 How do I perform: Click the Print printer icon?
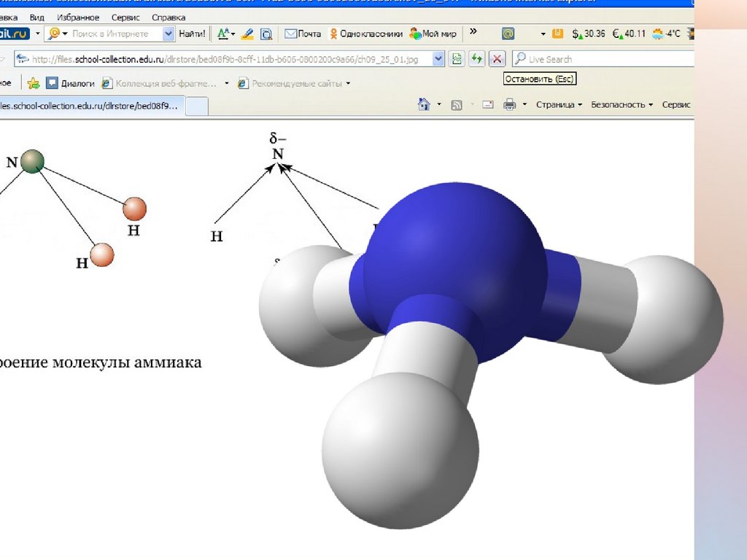point(509,105)
